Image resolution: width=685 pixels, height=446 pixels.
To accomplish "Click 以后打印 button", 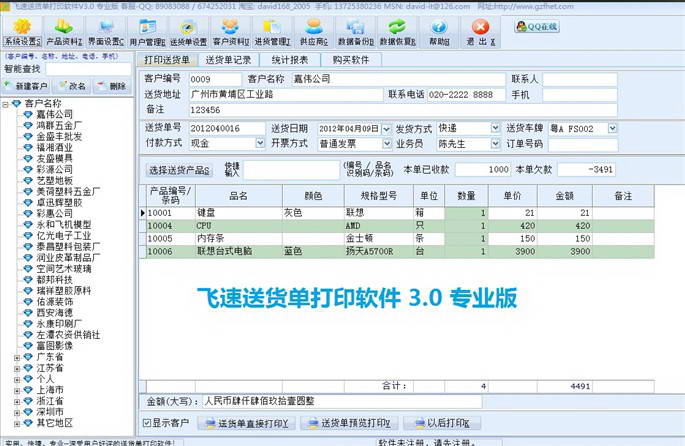I will [x=443, y=423].
